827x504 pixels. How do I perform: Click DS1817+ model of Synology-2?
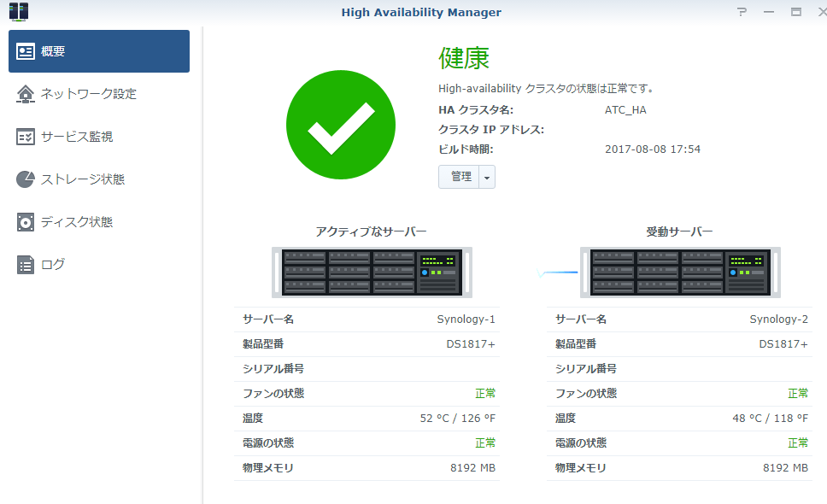(783, 343)
